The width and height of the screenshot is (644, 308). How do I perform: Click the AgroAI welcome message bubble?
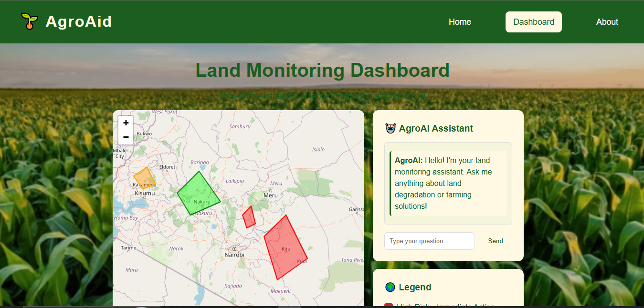pos(448,183)
